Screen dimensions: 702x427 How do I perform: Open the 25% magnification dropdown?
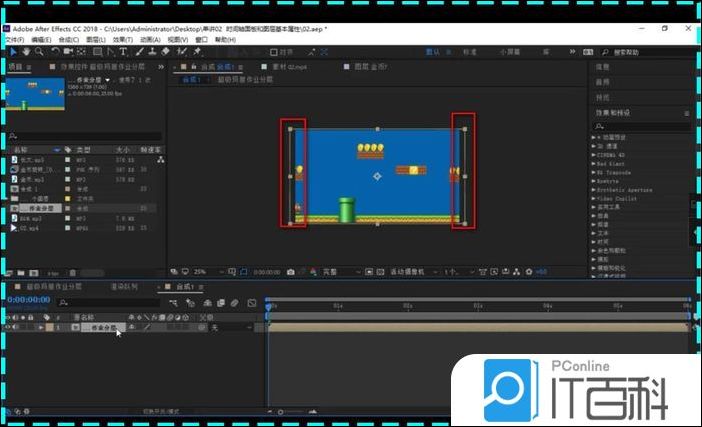click(x=203, y=271)
